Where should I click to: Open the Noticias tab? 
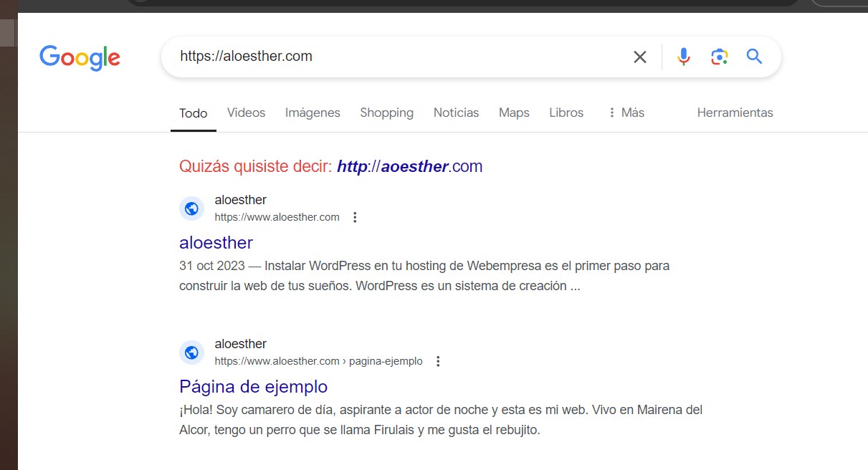457,112
